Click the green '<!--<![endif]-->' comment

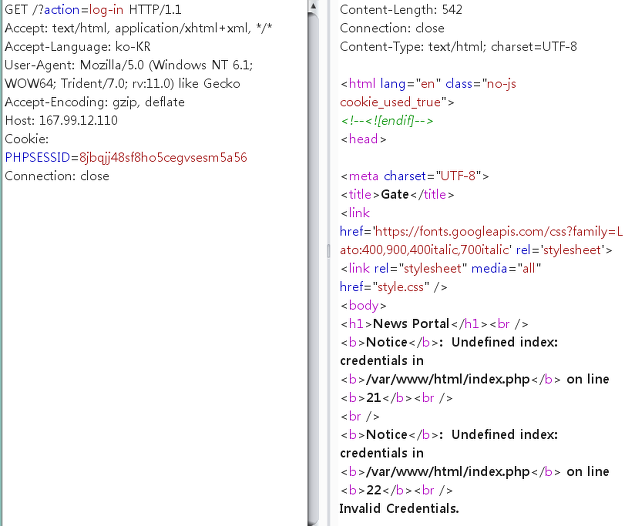pyautogui.click(x=387, y=120)
